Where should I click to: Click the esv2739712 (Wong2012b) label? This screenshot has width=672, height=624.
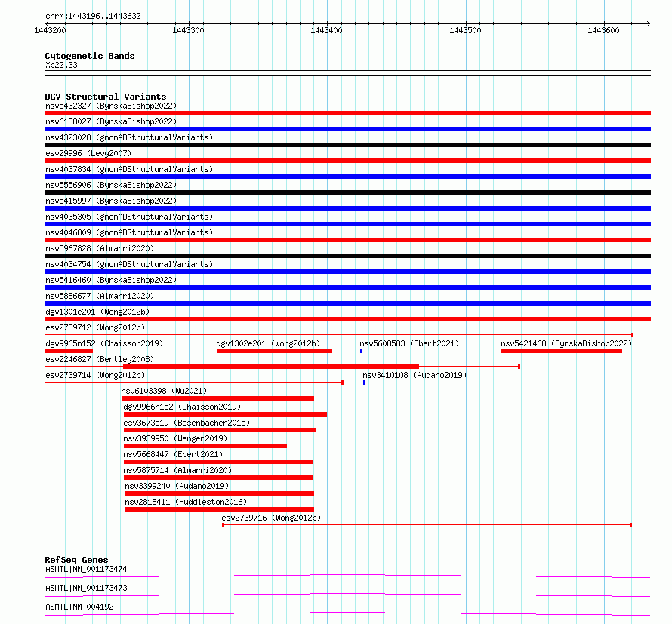(95, 327)
